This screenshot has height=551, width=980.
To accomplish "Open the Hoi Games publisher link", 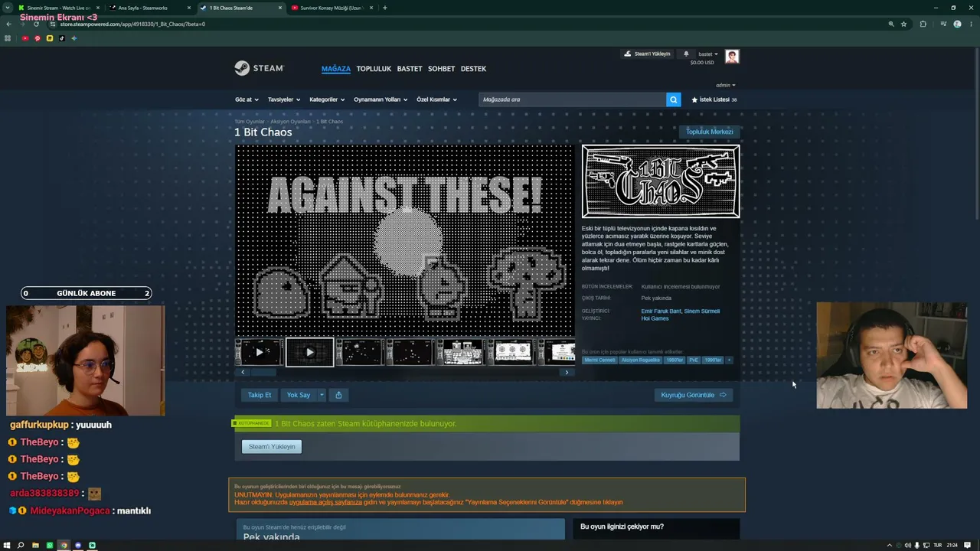I will [655, 318].
